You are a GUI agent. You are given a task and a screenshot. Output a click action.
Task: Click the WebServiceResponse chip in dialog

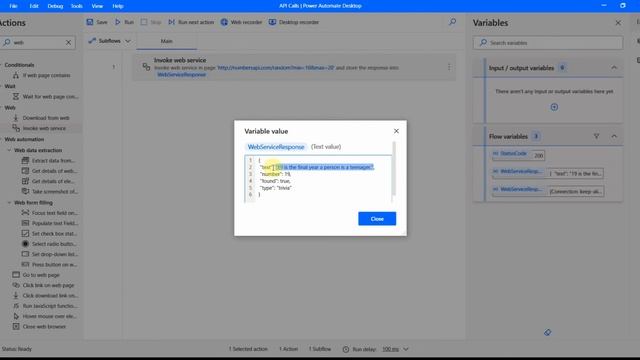point(276,147)
